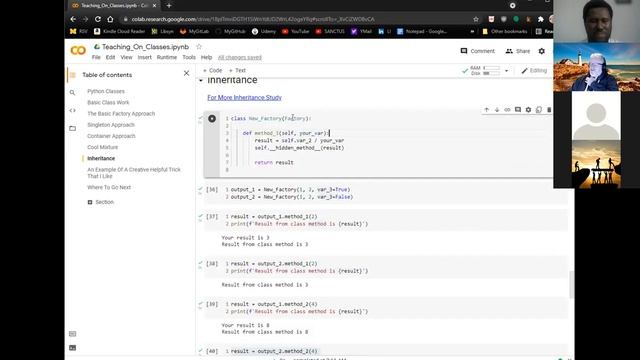This screenshot has height=360, width=640.
Task: Open the Tools menu
Action: coord(189,58)
